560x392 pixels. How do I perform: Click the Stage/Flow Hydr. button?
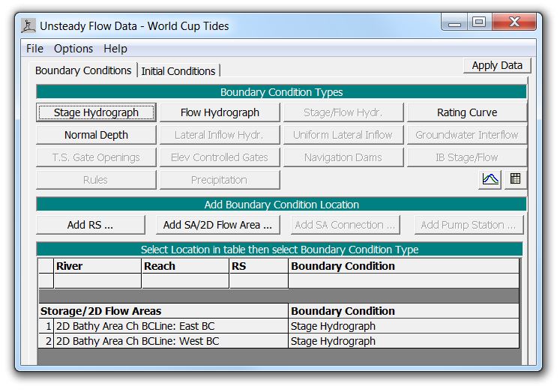pos(343,113)
